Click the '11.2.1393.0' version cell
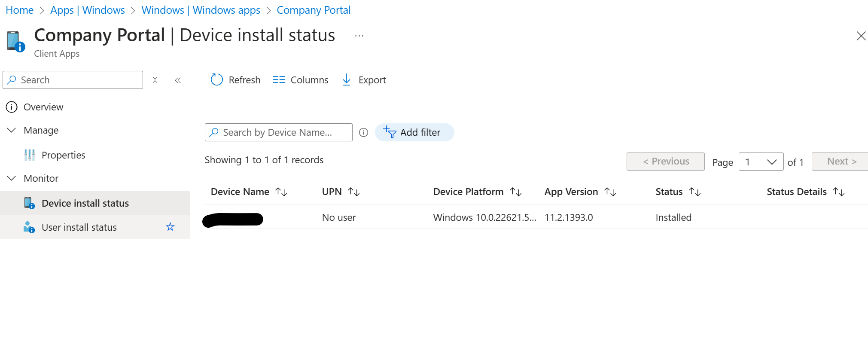The image size is (868, 351). (x=569, y=217)
